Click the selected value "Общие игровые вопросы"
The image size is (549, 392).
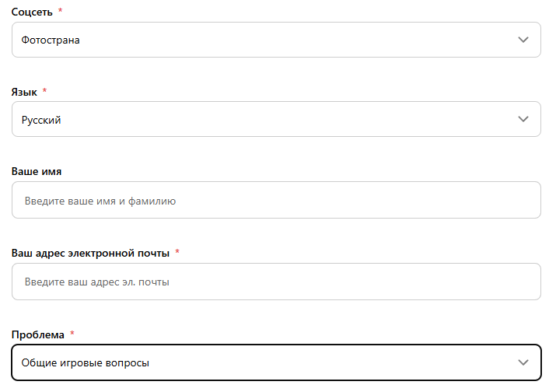click(85, 362)
